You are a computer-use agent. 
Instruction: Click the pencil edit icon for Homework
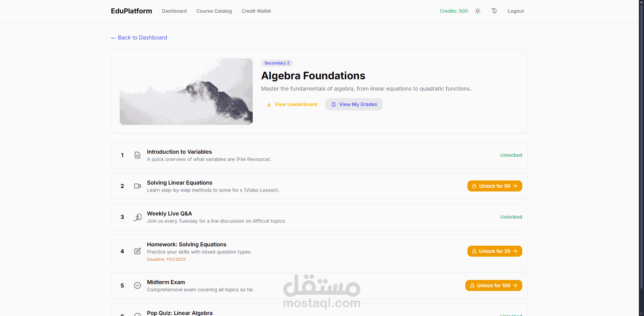pyautogui.click(x=138, y=251)
